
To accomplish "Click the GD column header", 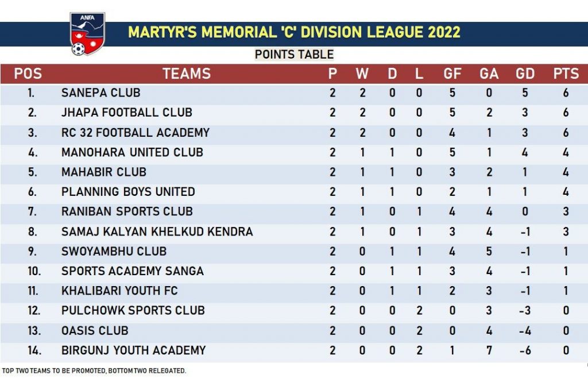I will coord(525,74).
